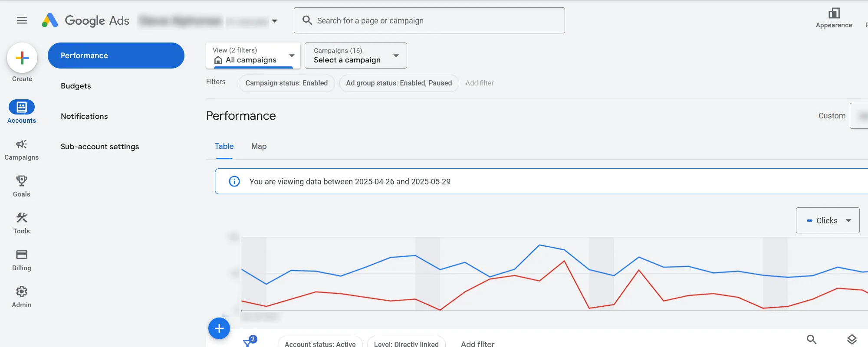Screen dimensions: 868x347
Task: Open Goals trophy icon
Action: [22, 181]
